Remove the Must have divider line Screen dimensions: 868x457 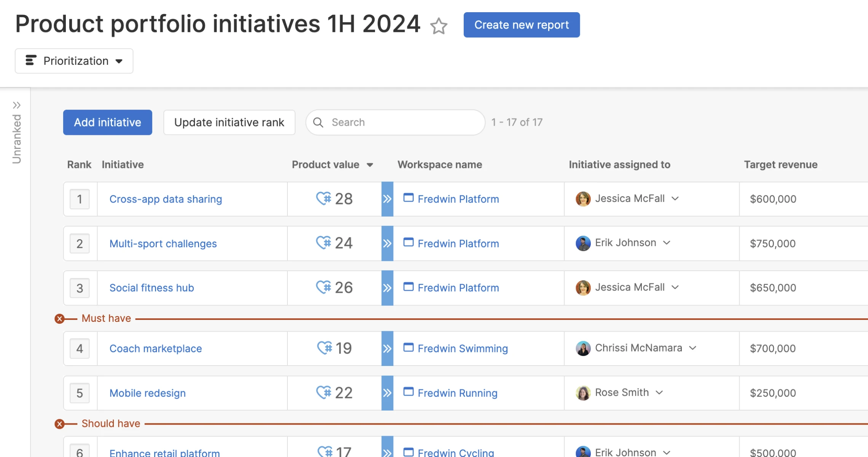[59, 319]
